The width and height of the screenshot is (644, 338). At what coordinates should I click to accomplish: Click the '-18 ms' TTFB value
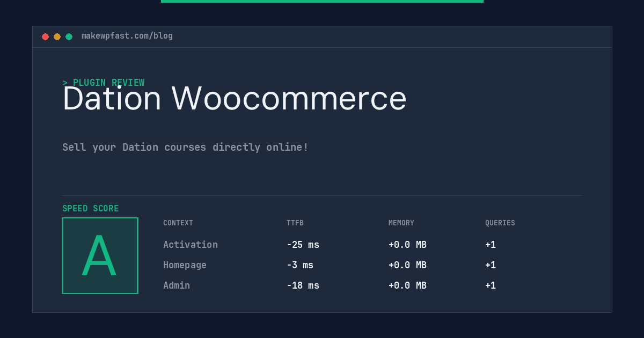(x=303, y=285)
